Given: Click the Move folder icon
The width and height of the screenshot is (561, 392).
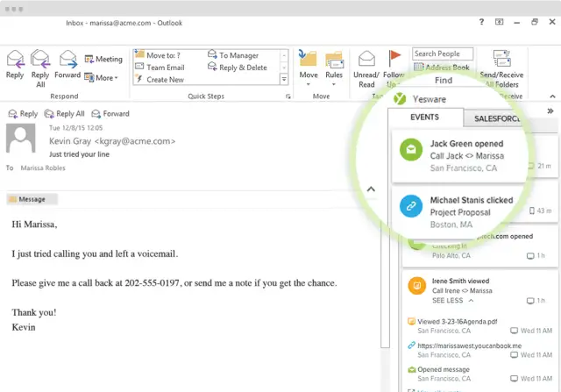Looking at the screenshot, I should coord(308,59).
